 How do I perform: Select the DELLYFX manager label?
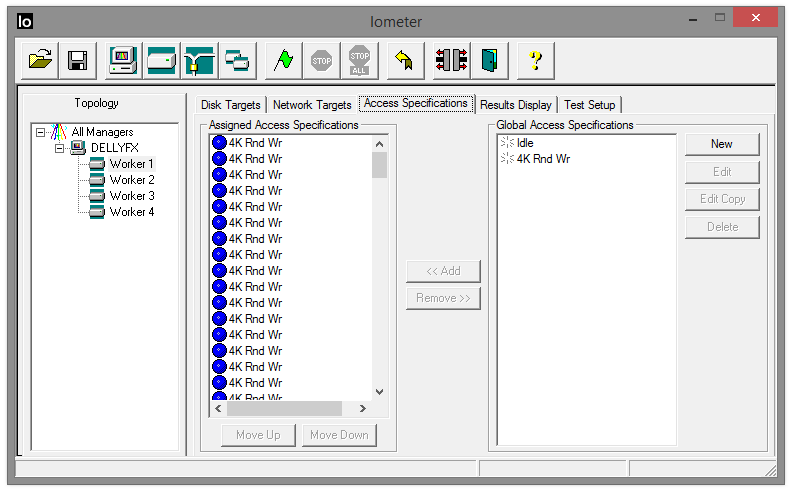(x=115, y=148)
